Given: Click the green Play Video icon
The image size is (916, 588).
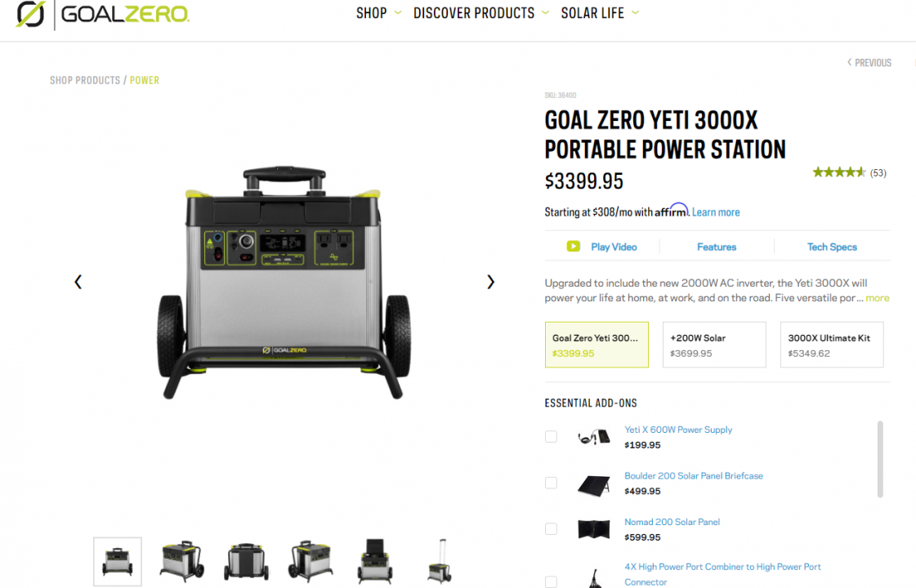Looking at the screenshot, I should 573,247.
